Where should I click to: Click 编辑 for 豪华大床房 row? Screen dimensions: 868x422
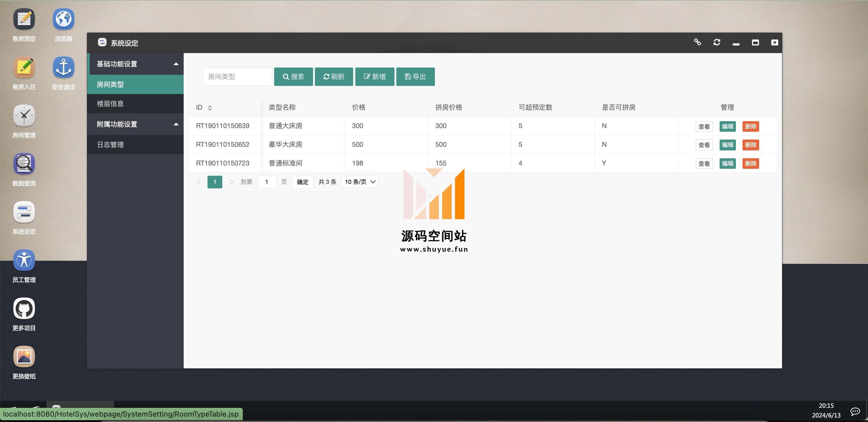pos(727,145)
